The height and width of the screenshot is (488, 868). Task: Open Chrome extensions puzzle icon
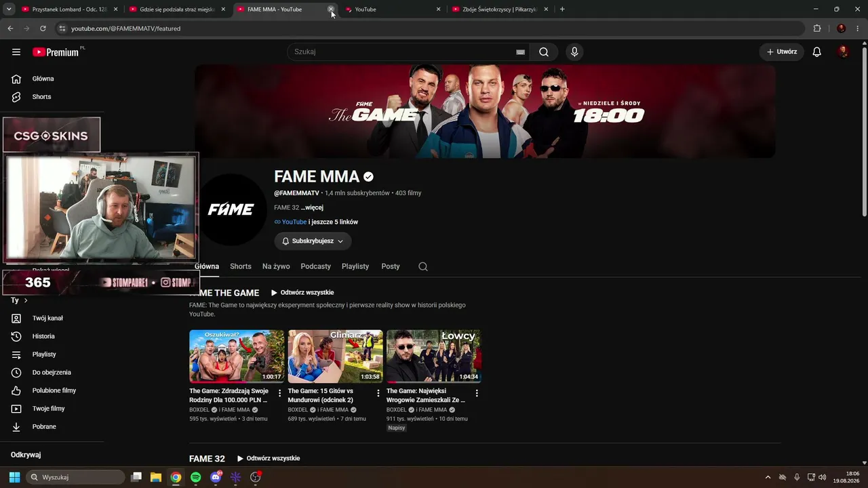pos(817,28)
